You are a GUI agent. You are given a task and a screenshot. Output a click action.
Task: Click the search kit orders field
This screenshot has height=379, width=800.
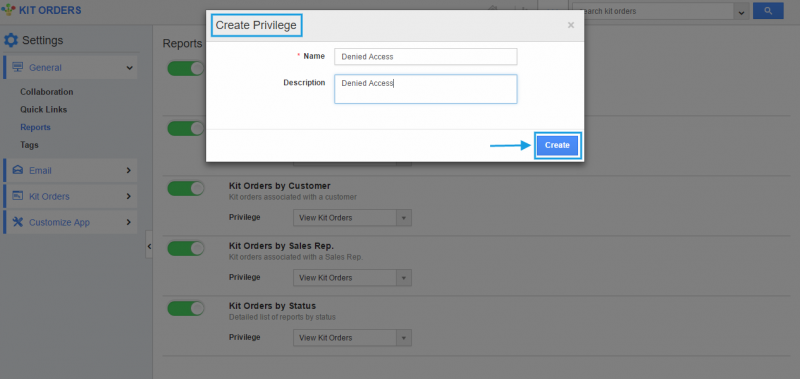653,11
